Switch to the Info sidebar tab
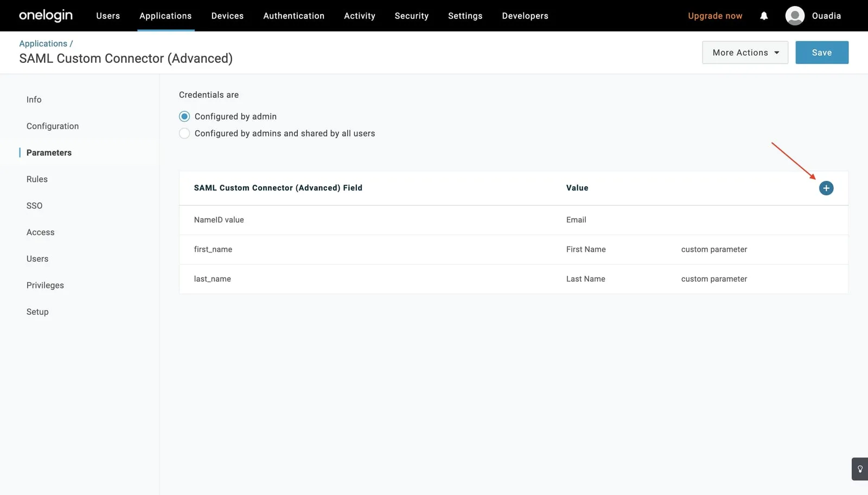 click(34, 100)
